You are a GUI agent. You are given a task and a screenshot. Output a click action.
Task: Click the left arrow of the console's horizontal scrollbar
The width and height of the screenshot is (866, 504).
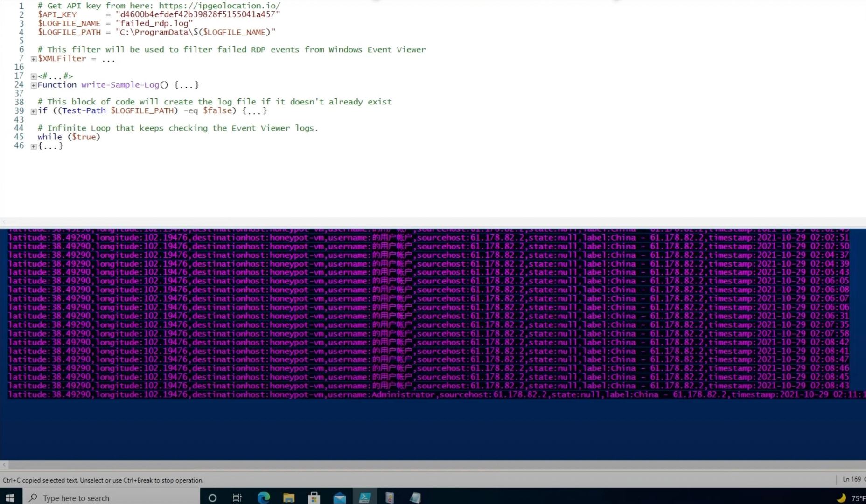click(4, 465)
